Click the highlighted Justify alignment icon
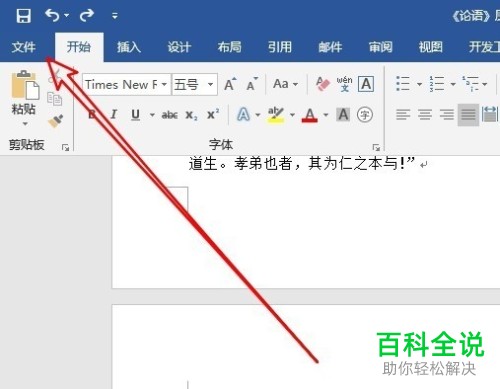This screenshot has width=500, height=389. pyautogui.click(x=468, y=115)
